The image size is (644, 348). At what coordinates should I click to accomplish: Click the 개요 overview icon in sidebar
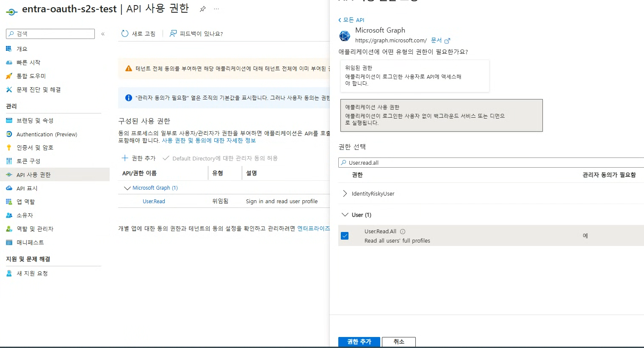9,49
